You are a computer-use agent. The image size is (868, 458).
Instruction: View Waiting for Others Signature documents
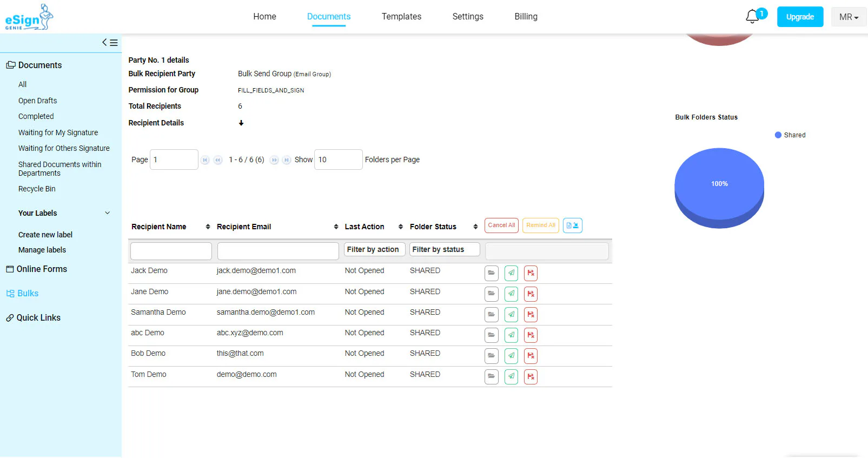pyautogui.click(x=64, y=148)
